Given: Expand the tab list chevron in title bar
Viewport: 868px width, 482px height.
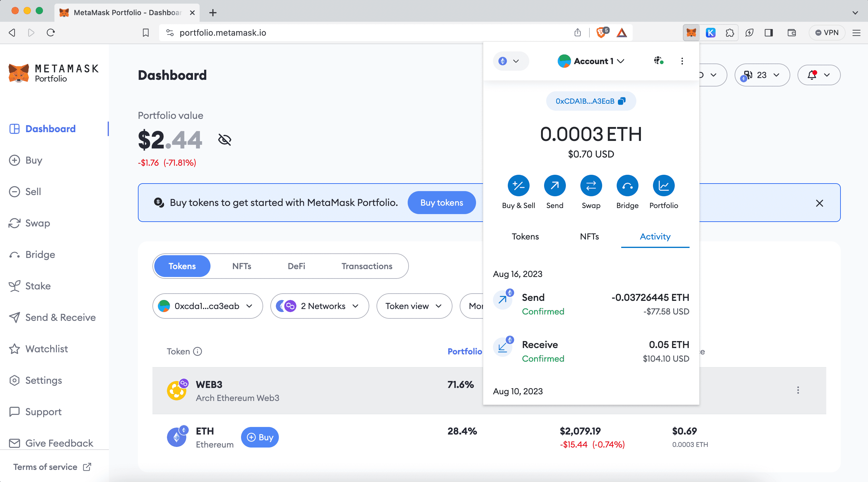Looking at the screenshot, I should 855,12.
